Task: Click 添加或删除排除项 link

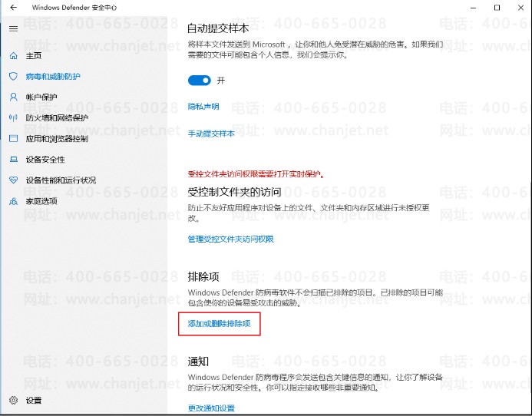Action: coord(220,323)
